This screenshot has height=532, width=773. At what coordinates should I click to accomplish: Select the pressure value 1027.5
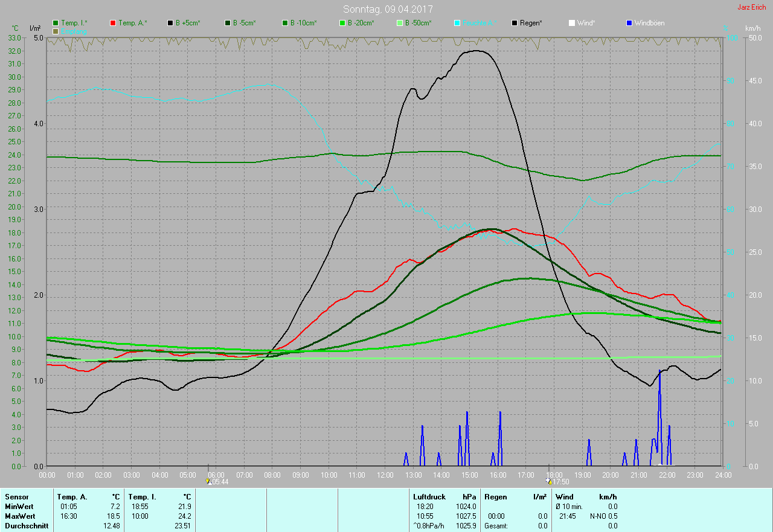466,516
